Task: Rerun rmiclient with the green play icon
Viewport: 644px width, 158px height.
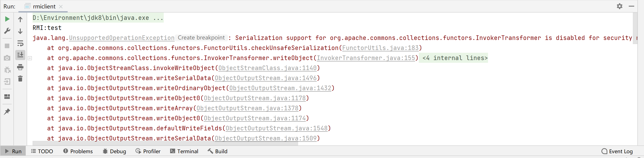Action: pyautogui.click(x=7, y=19)
